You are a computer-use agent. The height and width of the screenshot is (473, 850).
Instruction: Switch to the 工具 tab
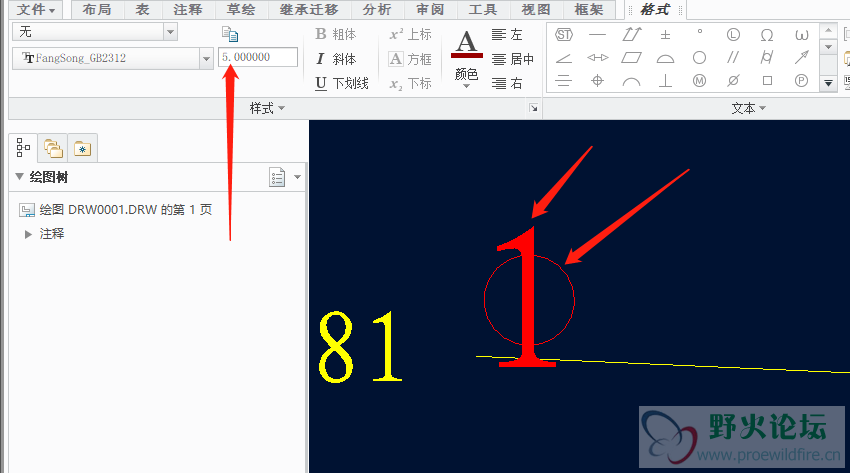pos(483,10)
